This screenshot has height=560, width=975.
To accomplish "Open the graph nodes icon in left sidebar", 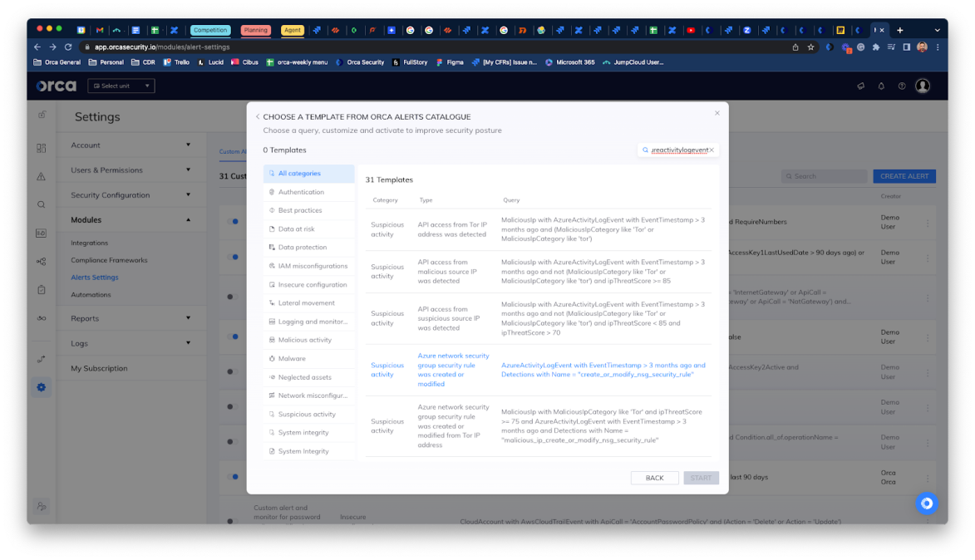I will tap(41, 262).
